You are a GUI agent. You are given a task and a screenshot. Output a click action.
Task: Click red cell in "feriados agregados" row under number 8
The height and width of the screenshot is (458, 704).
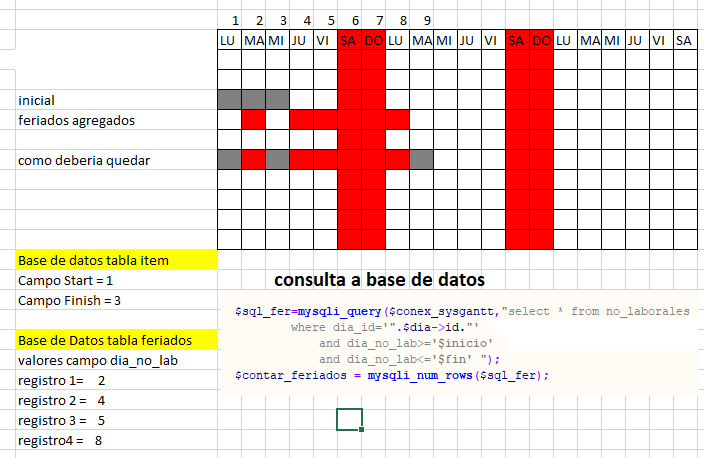click(398, 120)
